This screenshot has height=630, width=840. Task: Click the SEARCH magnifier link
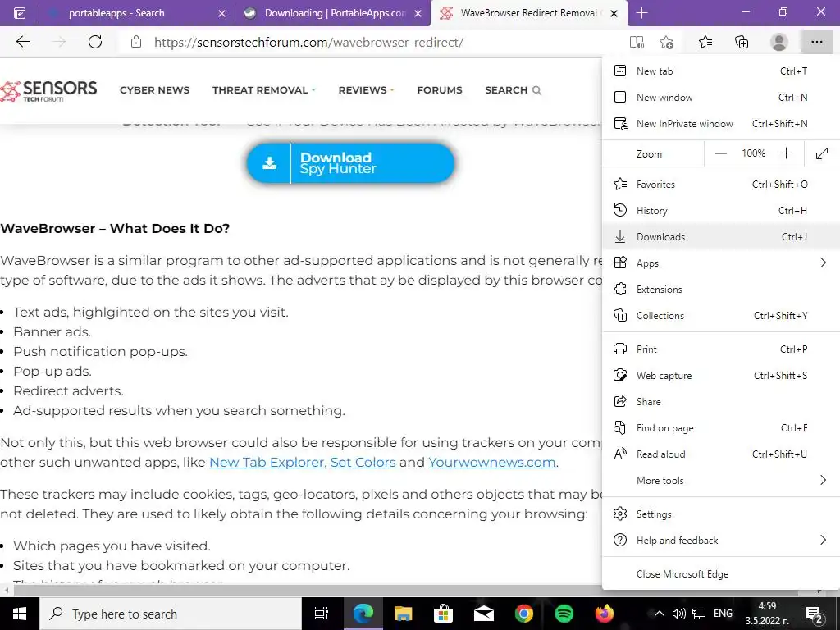coord(513,90)
